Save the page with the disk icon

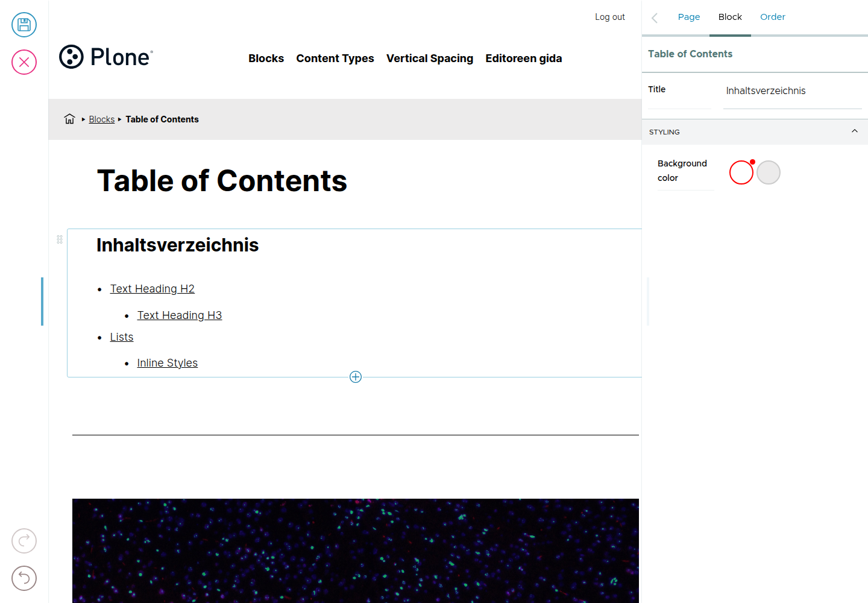[x=24, y=25]
